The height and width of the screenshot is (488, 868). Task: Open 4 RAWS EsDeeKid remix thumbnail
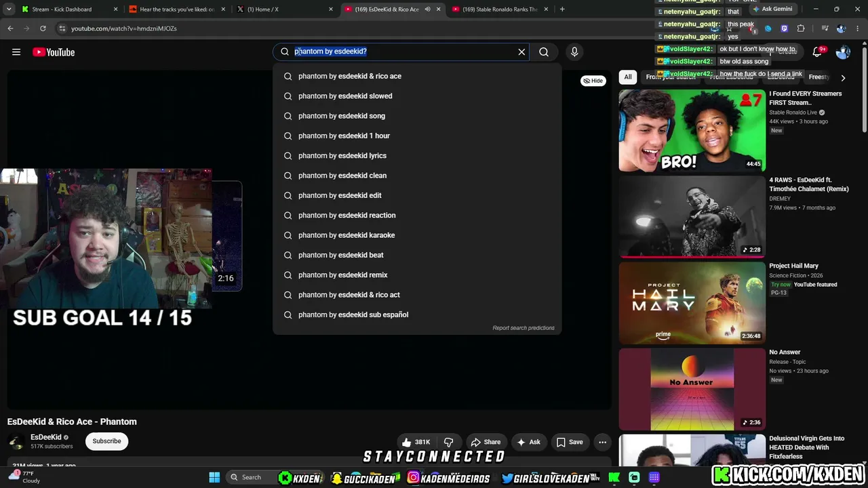click(x=692, y=217)
